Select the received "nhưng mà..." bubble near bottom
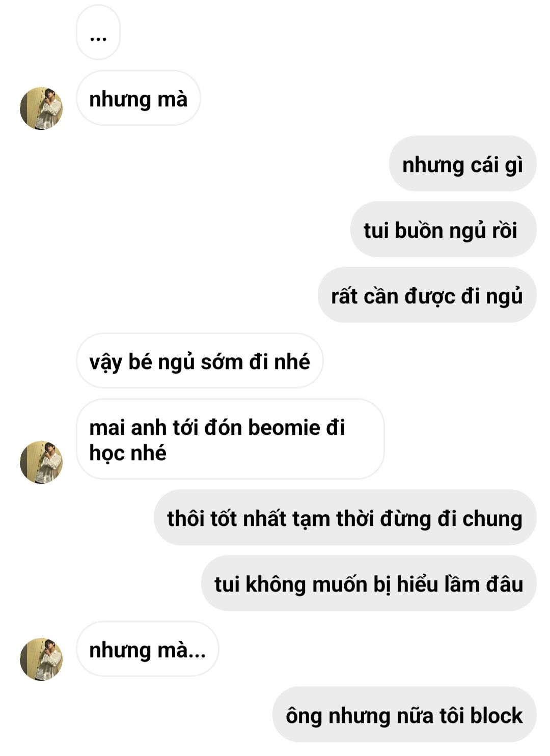Screen dimensions: 550x756 click(x=148, y=649)
